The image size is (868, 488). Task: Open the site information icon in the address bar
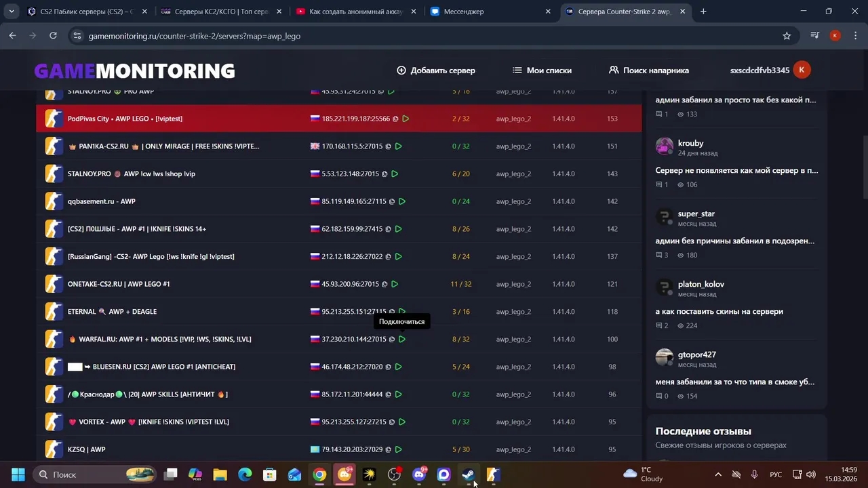click(77, 36)
